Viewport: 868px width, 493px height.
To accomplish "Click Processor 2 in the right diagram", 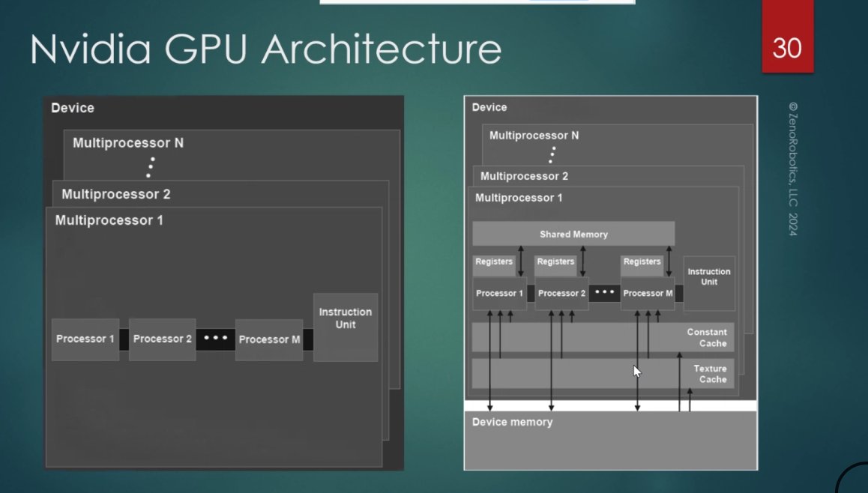I will (x=561, y=293).
